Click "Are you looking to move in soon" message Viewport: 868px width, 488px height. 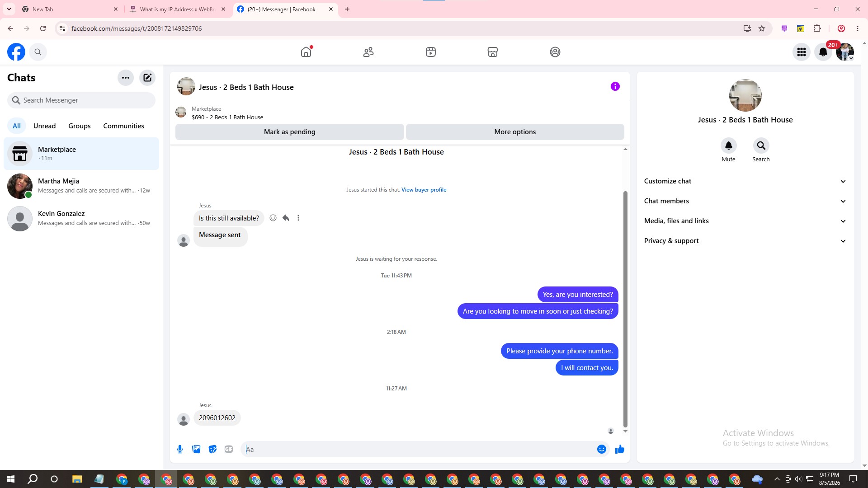[x=538, y=311]
